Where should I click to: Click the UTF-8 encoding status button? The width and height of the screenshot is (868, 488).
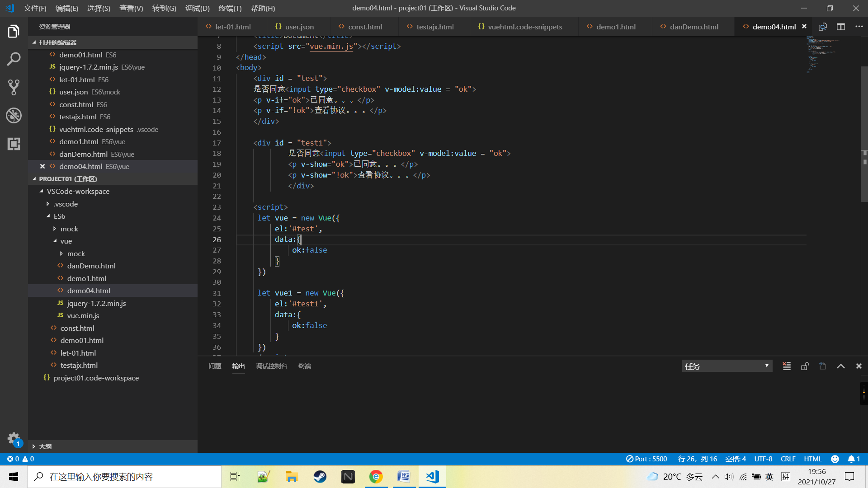[763, 459]
